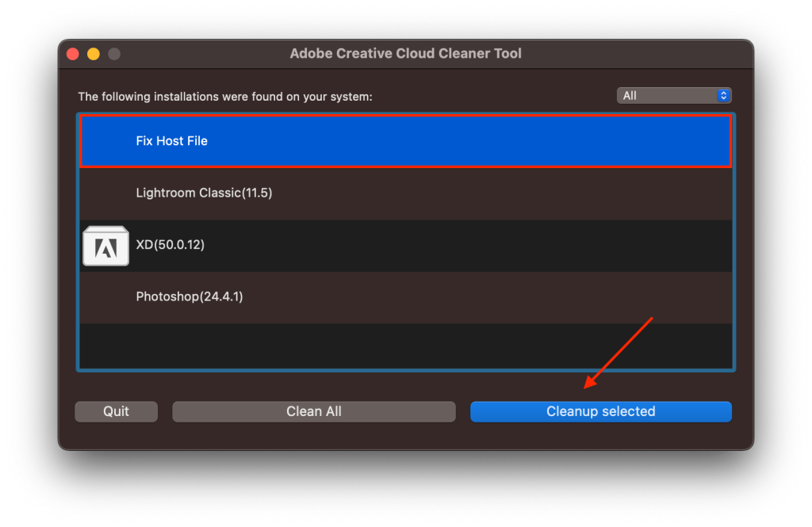812x527 pixels.
Task: Click the XD(50.0.12) label text
Action: pyautogui.click(x=171, y=246)
